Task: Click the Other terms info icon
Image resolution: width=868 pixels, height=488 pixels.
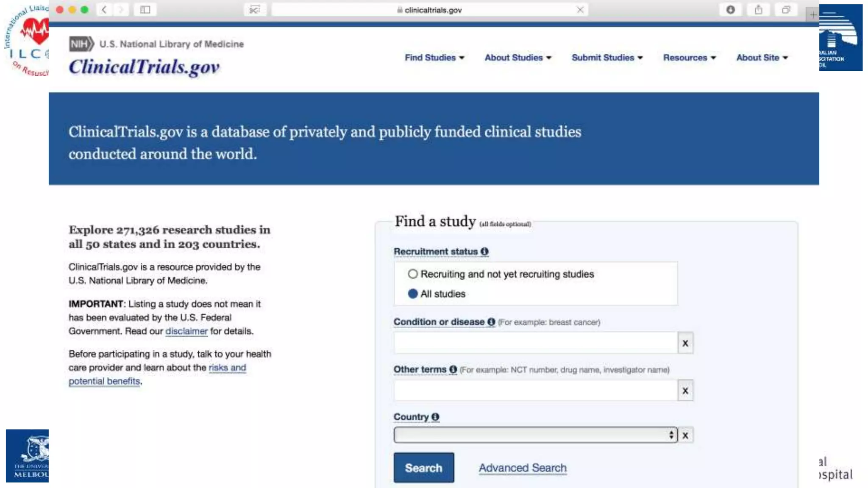Action: (453, 369)
